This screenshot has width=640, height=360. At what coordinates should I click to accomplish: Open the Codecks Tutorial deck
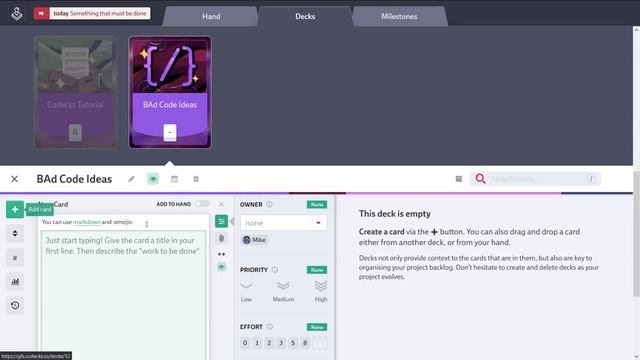click(75, 92)
